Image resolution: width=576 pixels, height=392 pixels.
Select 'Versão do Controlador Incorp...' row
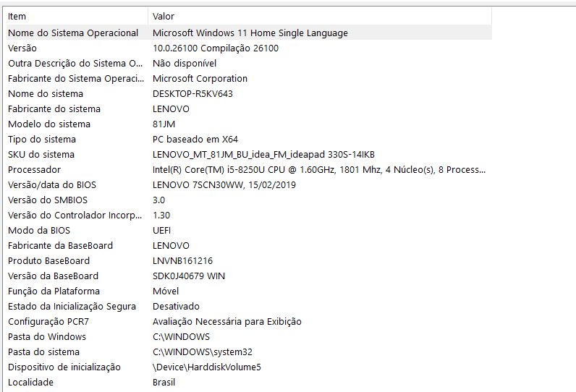(249, 215)
